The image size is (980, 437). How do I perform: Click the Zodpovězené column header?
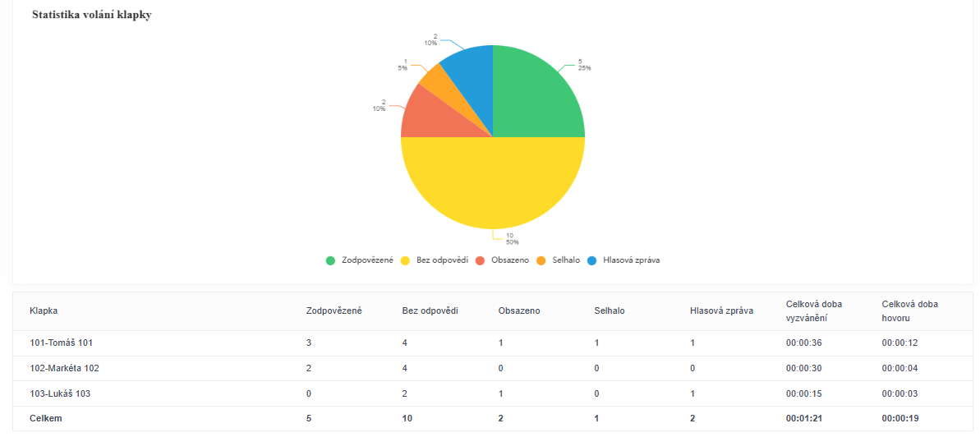pos(334,310)
